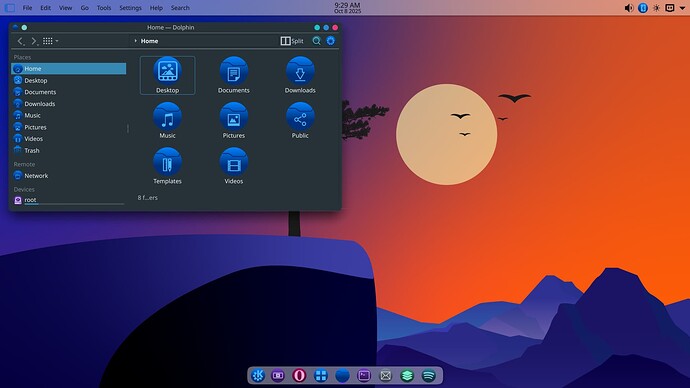Image resolution: width=690 pixels, height=388 pixels.
Task: Click the Dolphin app icon in the title bar
Action: coord(15,27)
